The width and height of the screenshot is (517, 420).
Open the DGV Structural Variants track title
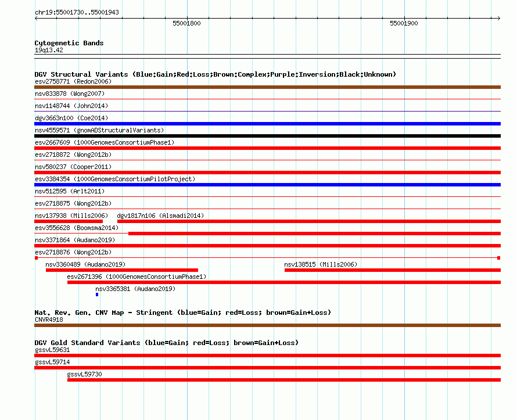[x=216, y=74]
